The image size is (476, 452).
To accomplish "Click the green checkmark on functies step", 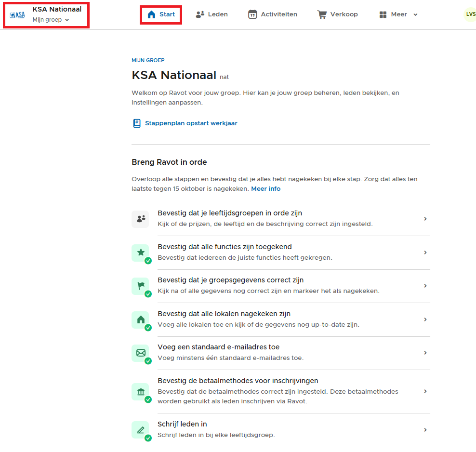I will (x=148, y=261).
